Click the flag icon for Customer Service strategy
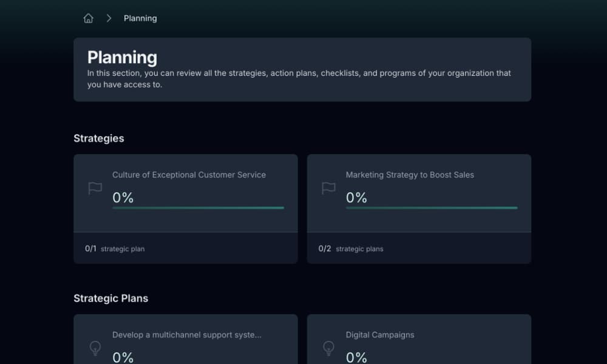Screen dimensions: 607x364 coord(95,189)
